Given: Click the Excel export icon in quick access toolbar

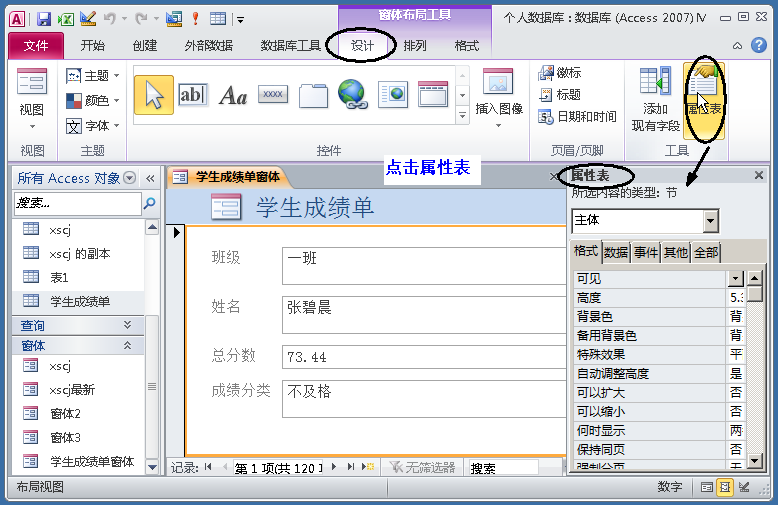Looking at the screenshot, I should tap(65, 19).
